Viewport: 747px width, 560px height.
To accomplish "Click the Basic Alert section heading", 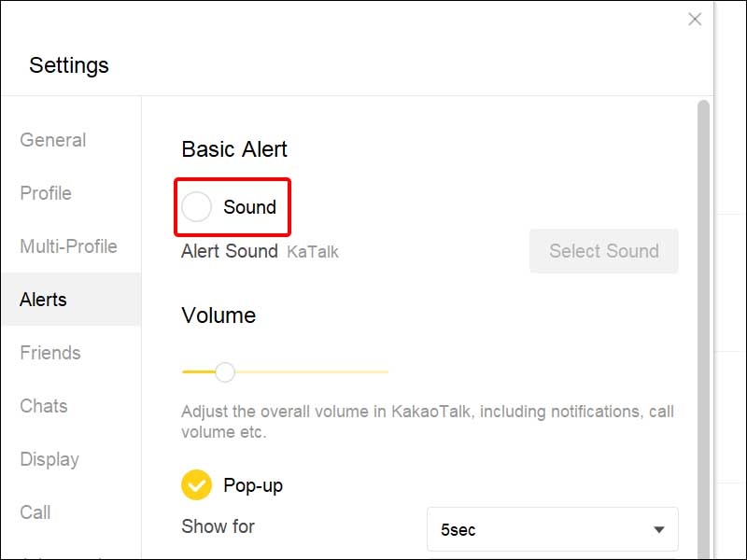I will (x=234, y=149).
